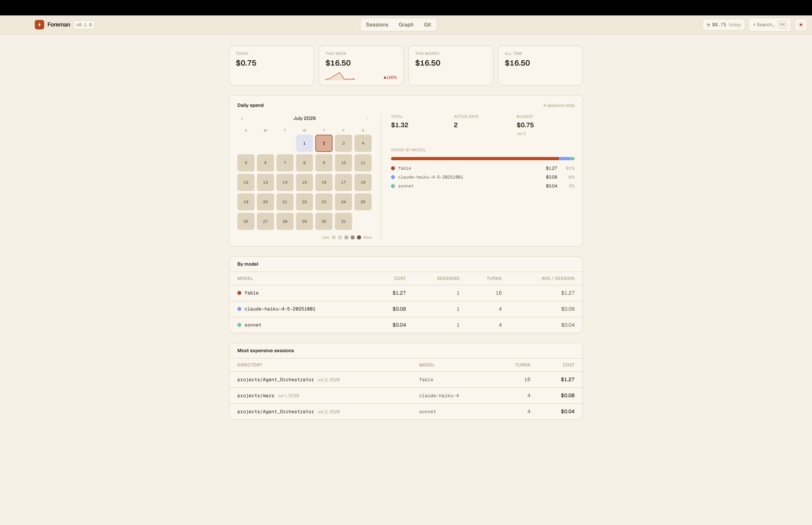The height and width of the screenshot is (525, 812).
Task: Focus the Search field
Action: pos(769,24)
